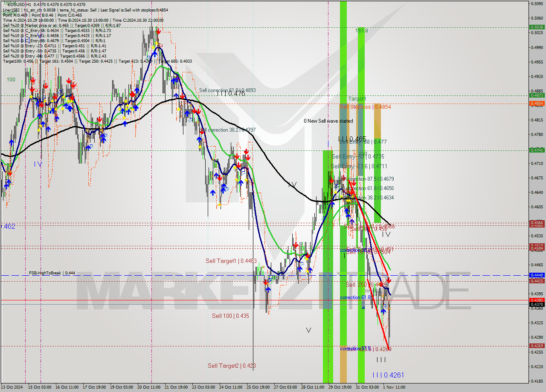Click the 'Sell correction 87.5 | 0.4679' label
Screen dimensions: 546x392
(x=366, y=179)
